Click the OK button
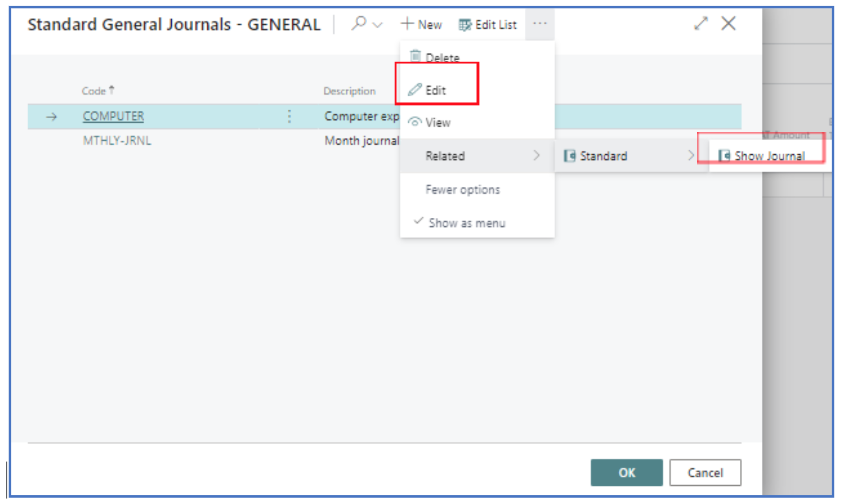The height and width of the screenshot is (504, 844). pyautogui.click(x=626, y=472)
